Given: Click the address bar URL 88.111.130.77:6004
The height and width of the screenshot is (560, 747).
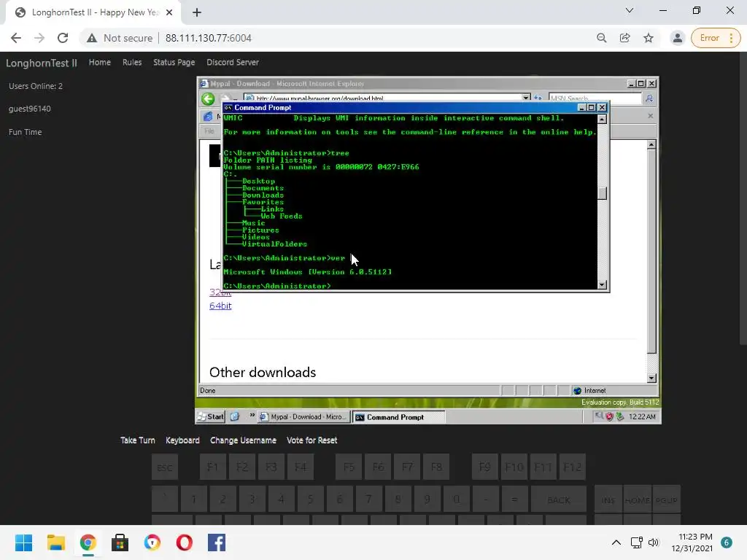Looking at the screenshot, I should click(x=208, y=38).
